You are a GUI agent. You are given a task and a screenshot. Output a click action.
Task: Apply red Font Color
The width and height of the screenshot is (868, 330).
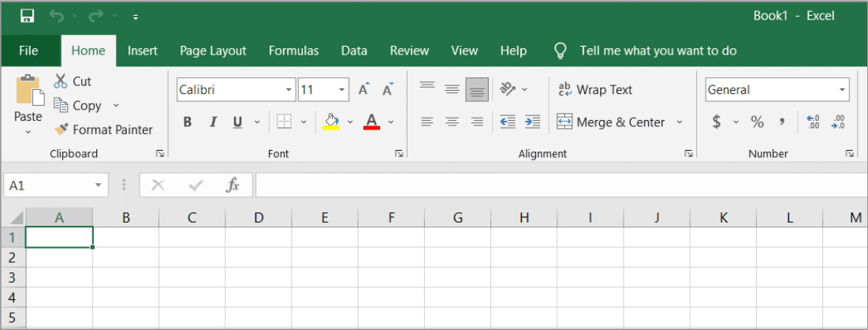coord(371,122)
